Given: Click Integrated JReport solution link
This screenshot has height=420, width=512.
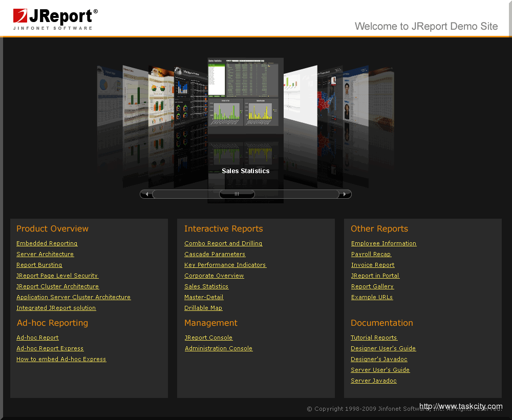Looking at the screenshot, I should 56,308.
